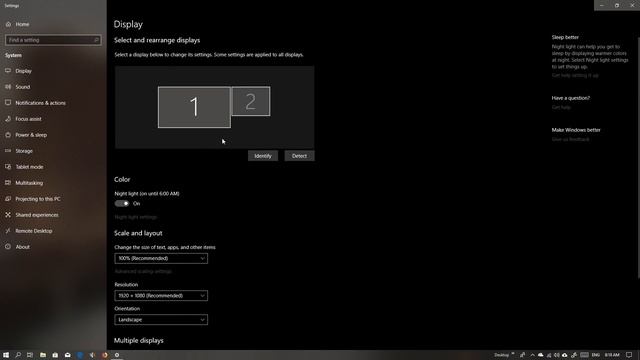Open the Windows Start menu

click(x=6, y=355)
